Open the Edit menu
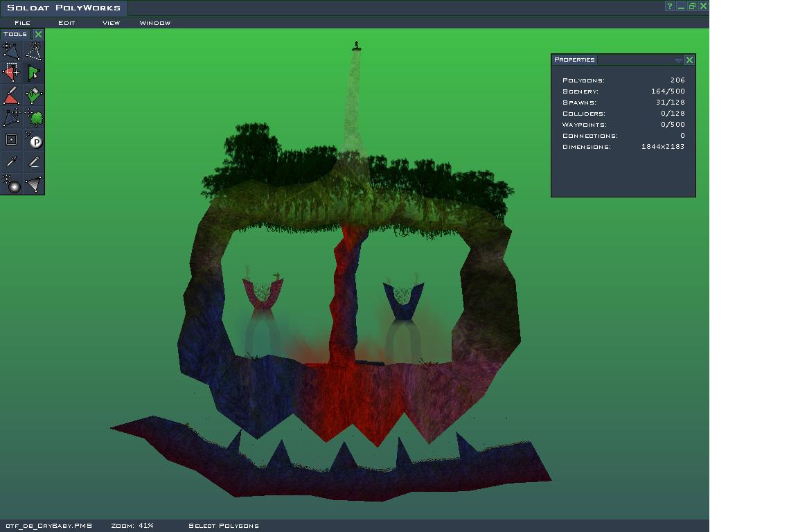This screenshot has width=789, height=532. tap(67, 23)
